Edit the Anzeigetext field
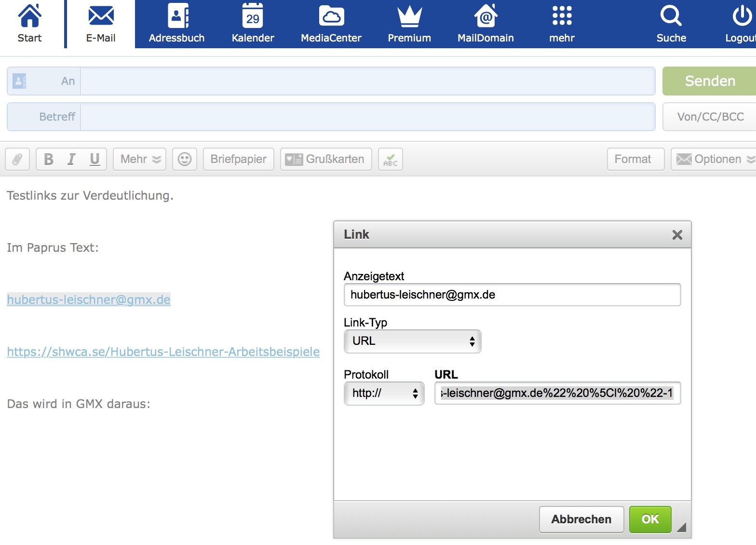Screen dimensions: 756x545 [x=512, y=295]
